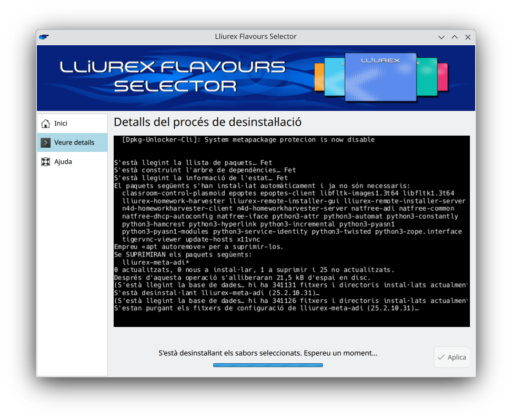Click the arrow icon beside Veure detalls

(46, 142)
